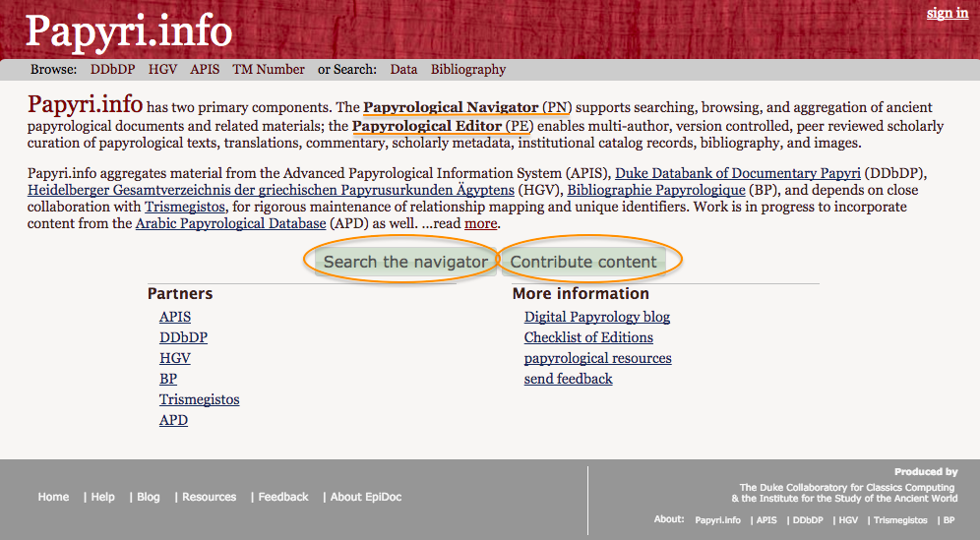
Task: Browse HGV in the navigation bar
Action: coord(162,70)
